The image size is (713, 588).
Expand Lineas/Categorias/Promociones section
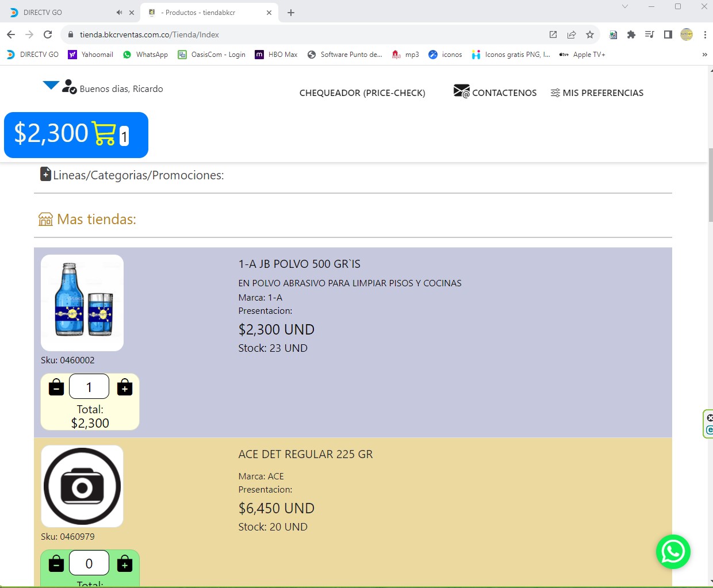[139, 175]
